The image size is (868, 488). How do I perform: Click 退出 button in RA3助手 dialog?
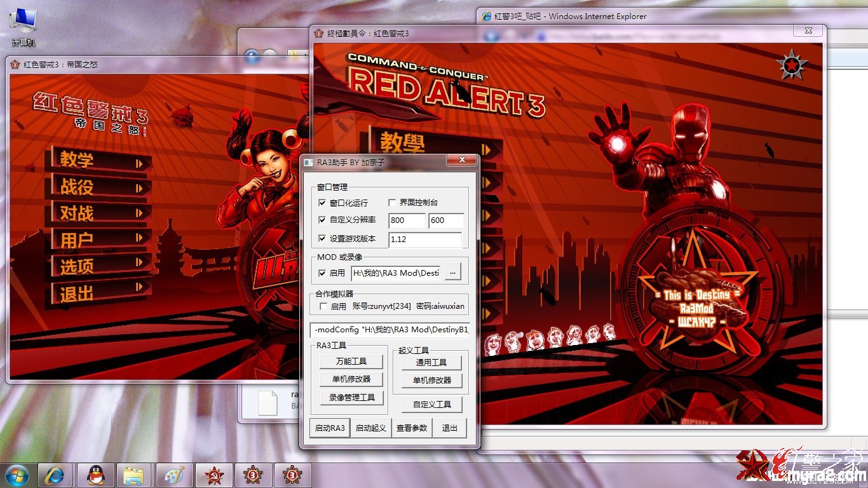click(x=450, y=428)
